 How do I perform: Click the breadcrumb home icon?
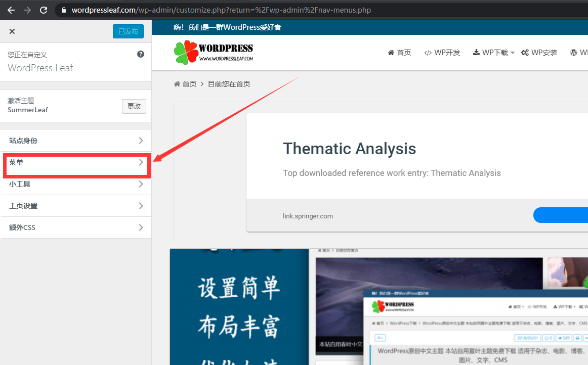[177, 84]
